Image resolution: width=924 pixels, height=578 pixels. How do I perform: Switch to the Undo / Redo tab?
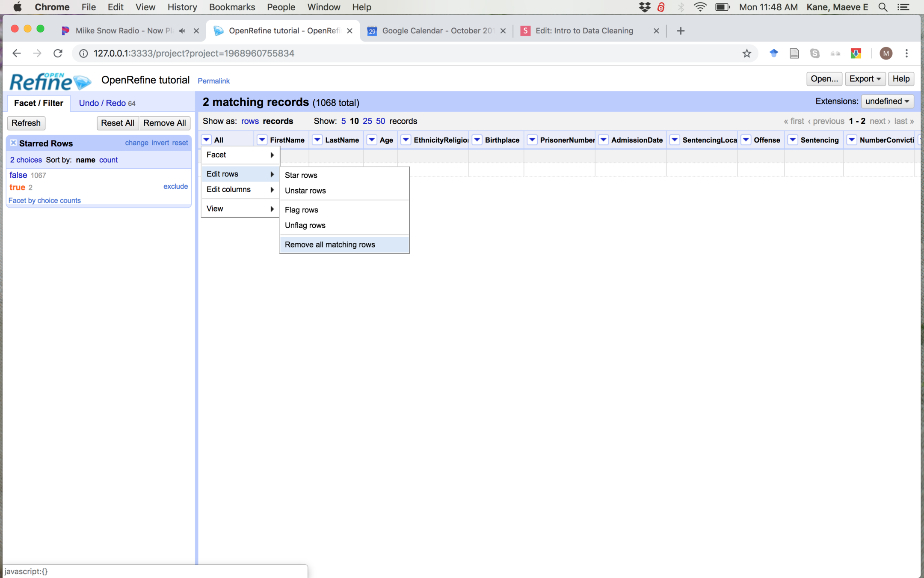103,103
